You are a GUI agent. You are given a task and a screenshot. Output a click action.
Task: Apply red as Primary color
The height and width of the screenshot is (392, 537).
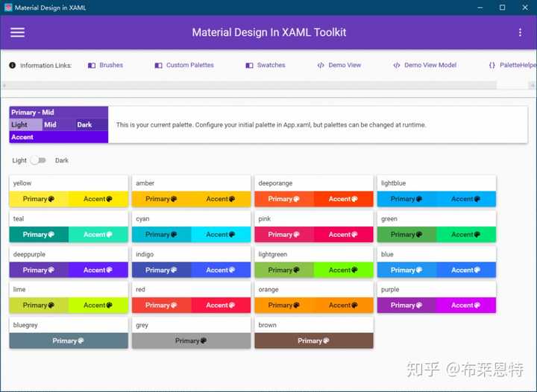click(161, 306)
